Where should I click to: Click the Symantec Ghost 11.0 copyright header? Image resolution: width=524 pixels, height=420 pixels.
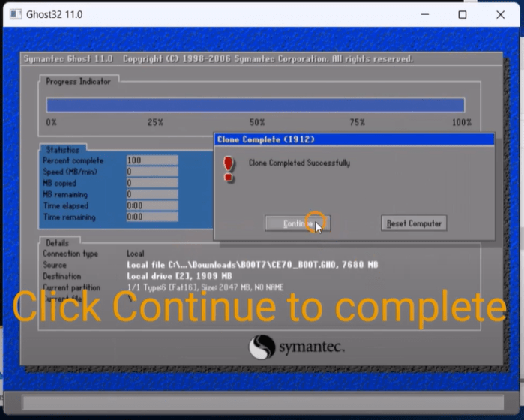click(x=217, y=59)
